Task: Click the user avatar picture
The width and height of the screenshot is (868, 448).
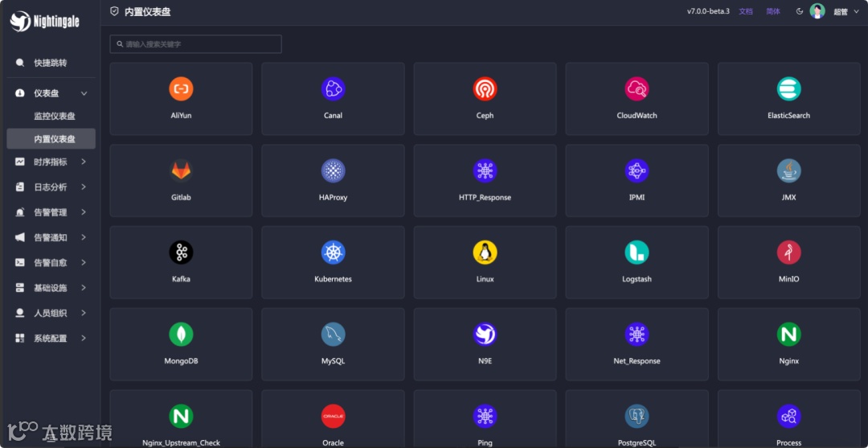Action: [817, 11]
